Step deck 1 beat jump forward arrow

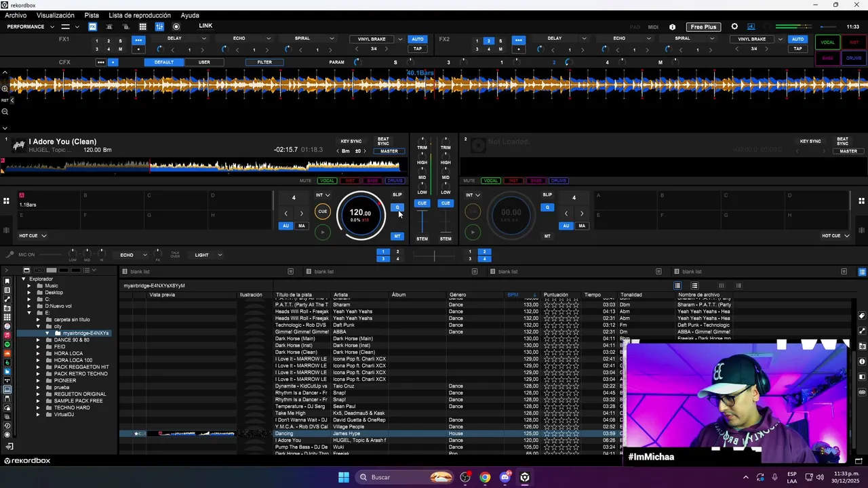[302, 213]
